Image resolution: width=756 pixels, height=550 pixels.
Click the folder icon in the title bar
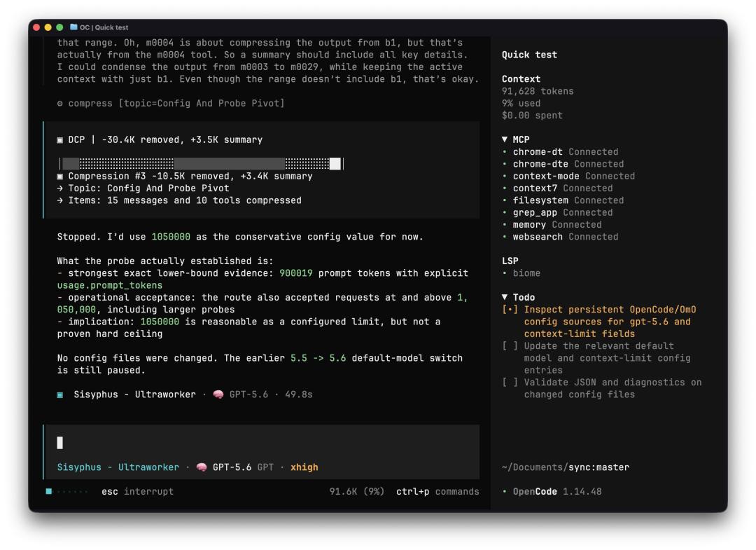(x=73, y=27)
